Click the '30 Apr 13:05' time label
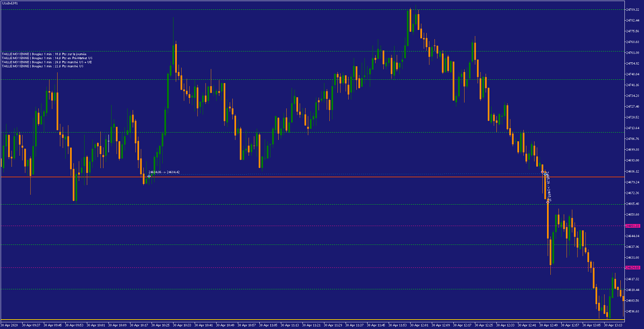Image resolution: width=644 pixels, height=329 pixels. [592, 325]
